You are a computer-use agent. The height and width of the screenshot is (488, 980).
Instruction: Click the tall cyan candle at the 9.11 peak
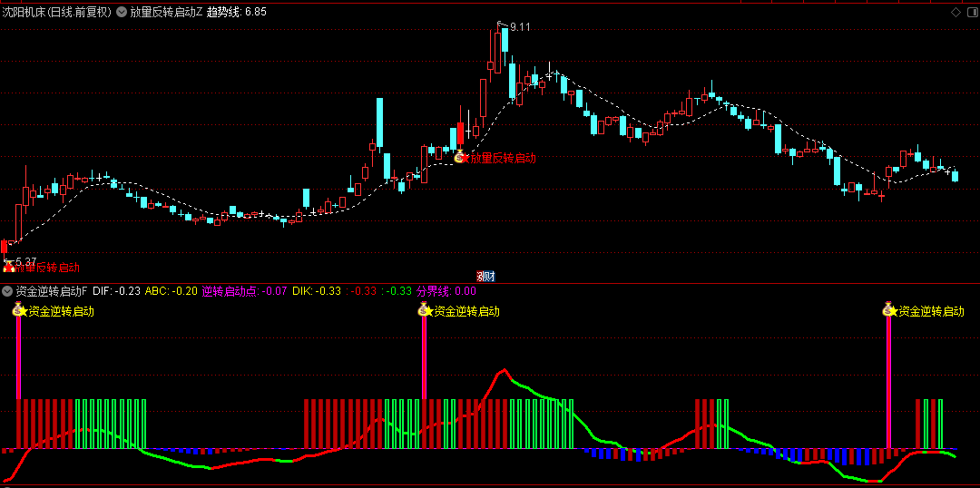(505, 39)
